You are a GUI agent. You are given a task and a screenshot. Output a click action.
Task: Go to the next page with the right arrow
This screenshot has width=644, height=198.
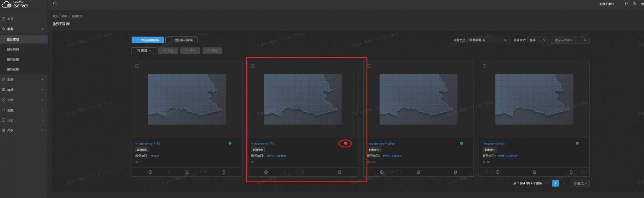pos(564,183)
